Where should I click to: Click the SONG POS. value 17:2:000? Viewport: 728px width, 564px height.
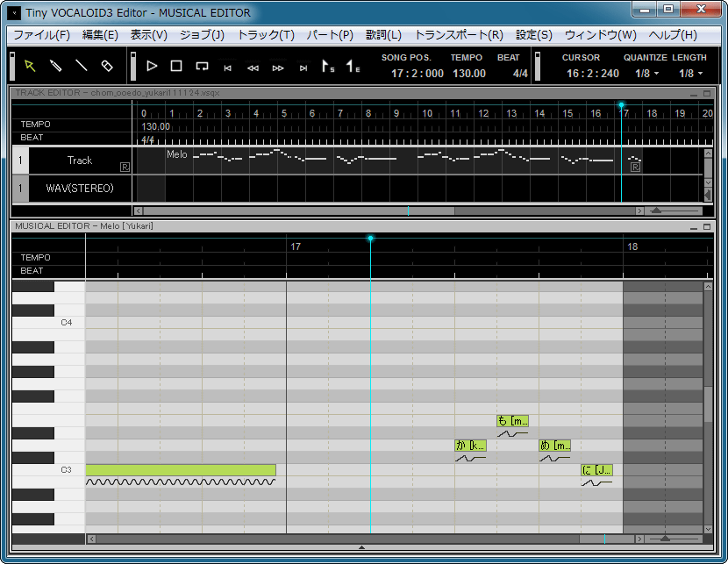[x=417, y=74]
